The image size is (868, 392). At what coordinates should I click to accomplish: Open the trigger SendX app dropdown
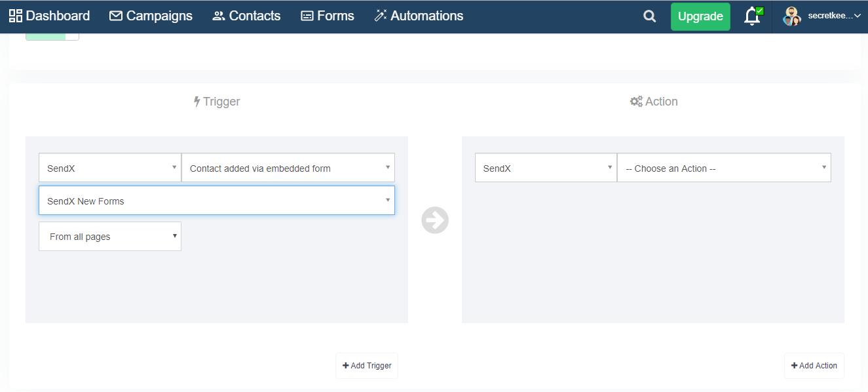[x=109, y=168]
